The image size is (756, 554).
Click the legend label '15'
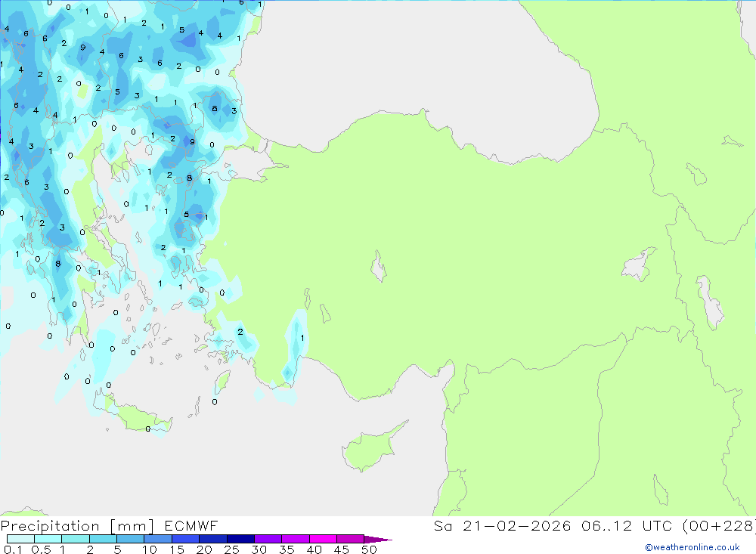click(x=177, y=549)
